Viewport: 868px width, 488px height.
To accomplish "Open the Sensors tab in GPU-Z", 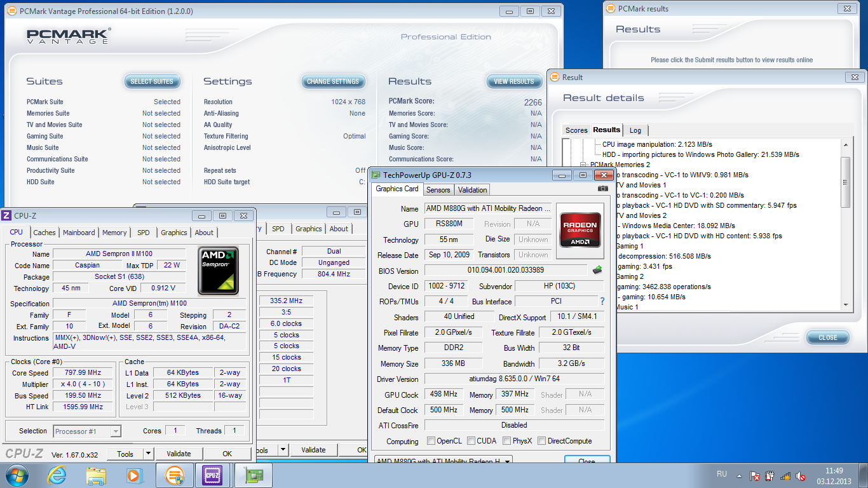I will [x=438, y=189].
